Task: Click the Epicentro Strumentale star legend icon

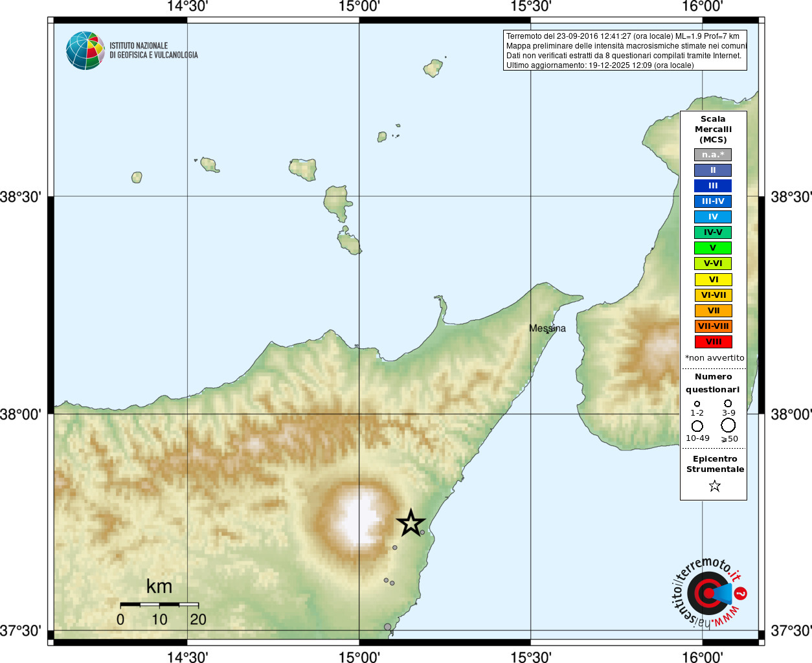Action: (715, 486)
